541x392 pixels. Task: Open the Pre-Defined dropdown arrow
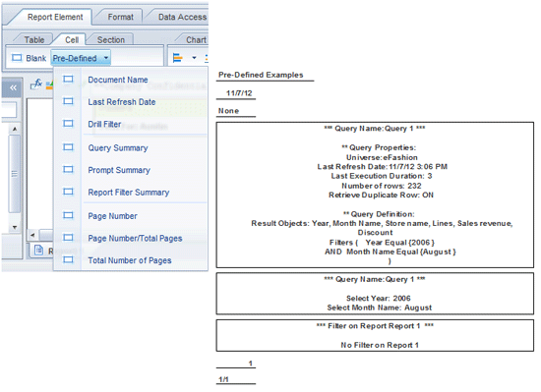(106, 58)
